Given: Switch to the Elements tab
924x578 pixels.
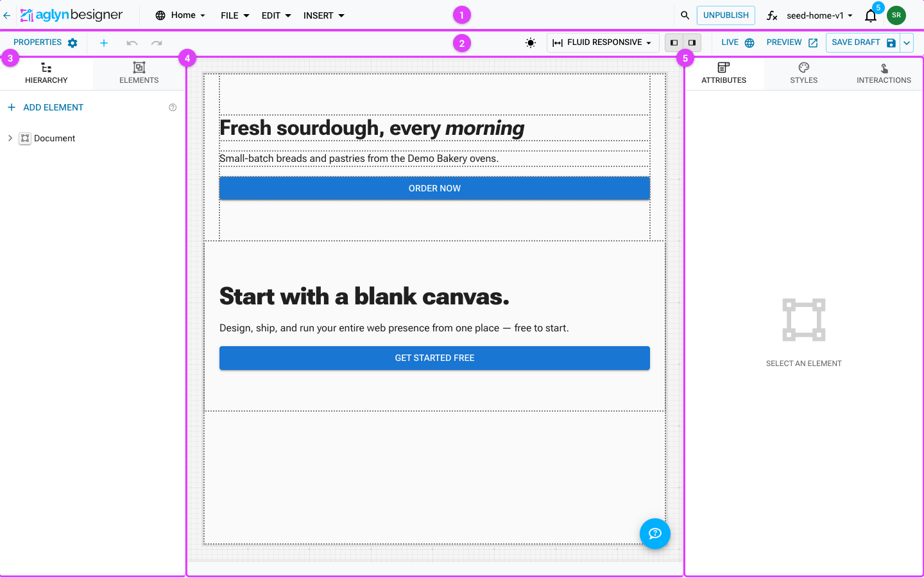Looking at the screenshot, I should point(139,73).
